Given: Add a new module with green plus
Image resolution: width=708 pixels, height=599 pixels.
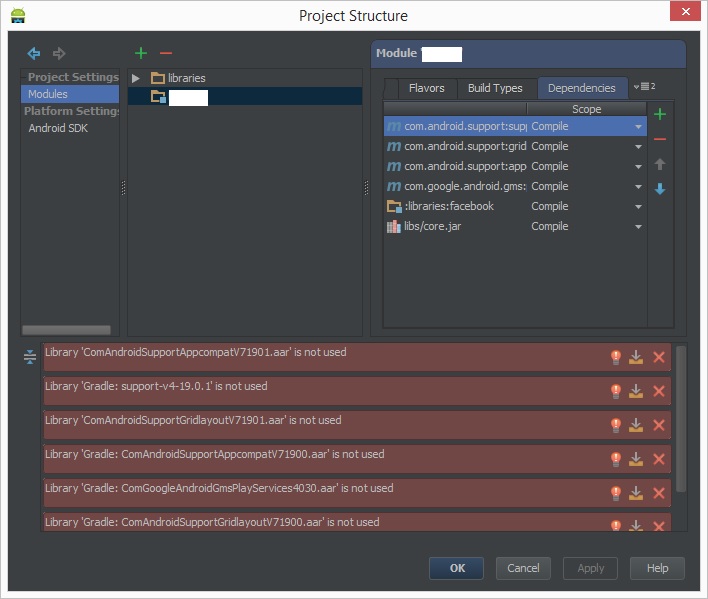Looking at the screenshot, I should [x=141, y=53].
